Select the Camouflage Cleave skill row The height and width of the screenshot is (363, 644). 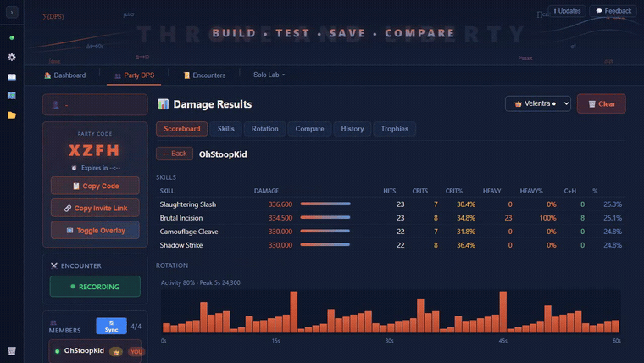click(x=391, y=232)
